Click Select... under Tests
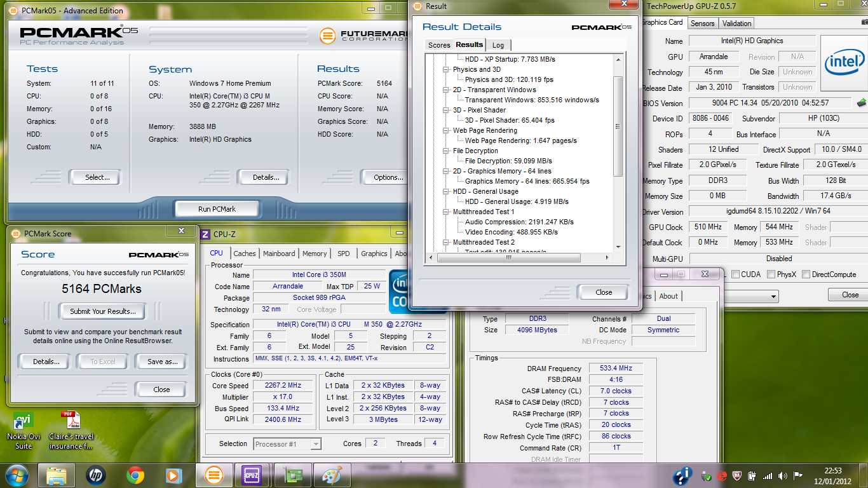The width and height of the screenshot is (868, 488). click(94, 177)
